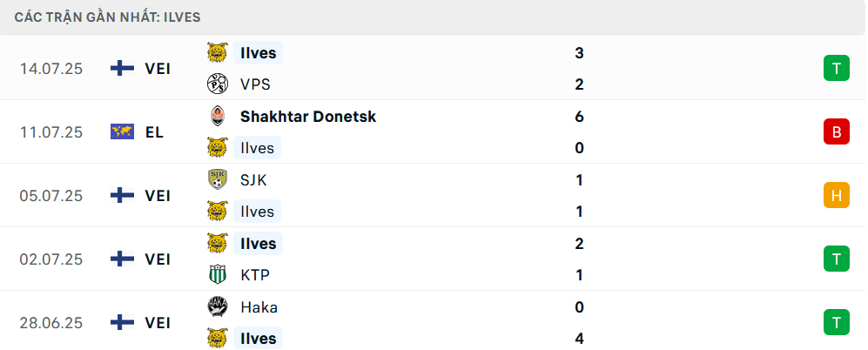The height and width of the screenshot is (350, 868).
Task: Click the 6 score for Shakhtar Donetsk
Action: tap(579, 117)
